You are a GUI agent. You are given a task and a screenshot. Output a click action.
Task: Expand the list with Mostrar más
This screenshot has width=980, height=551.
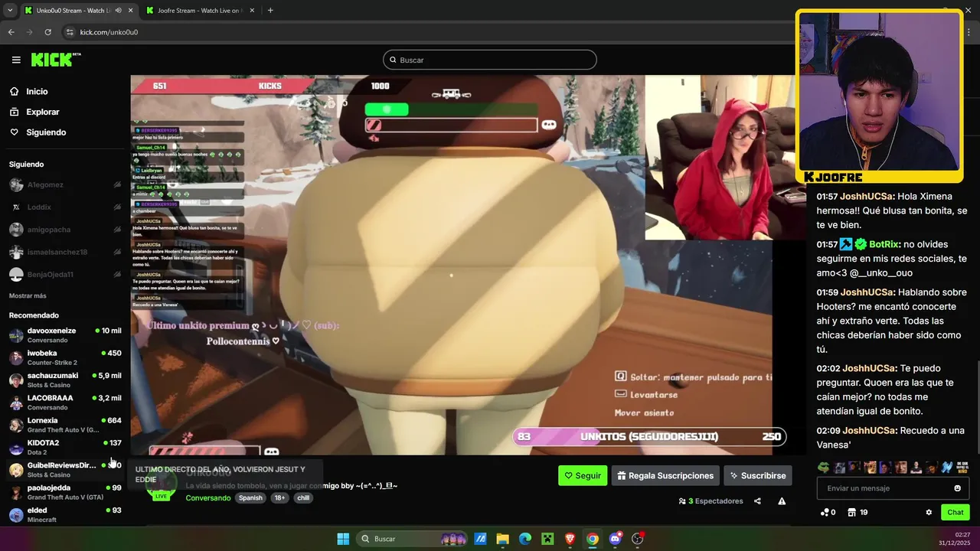point(28,295)
